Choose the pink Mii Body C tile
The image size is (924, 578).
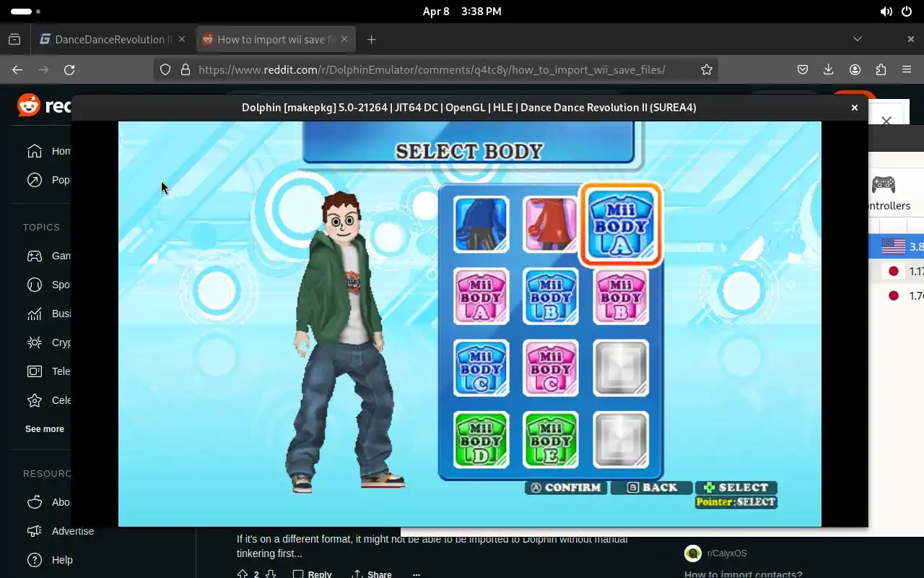coord(550,368)
